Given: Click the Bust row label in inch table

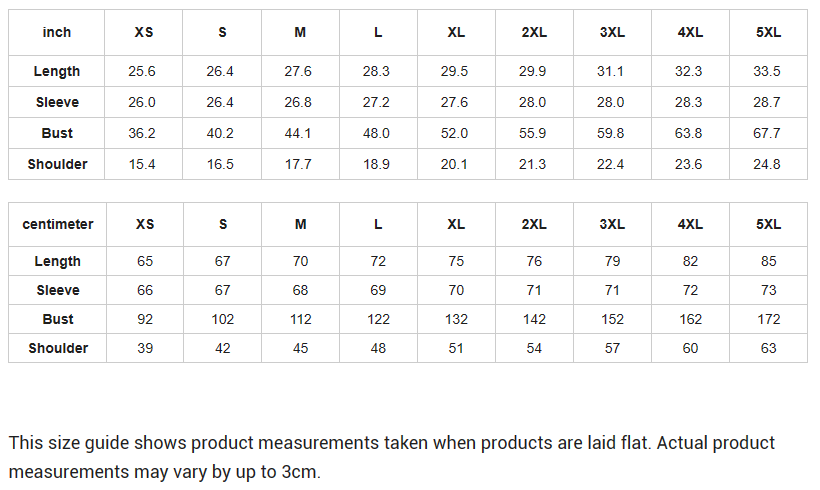Looking at the screenshot, I should pos(57,133).
